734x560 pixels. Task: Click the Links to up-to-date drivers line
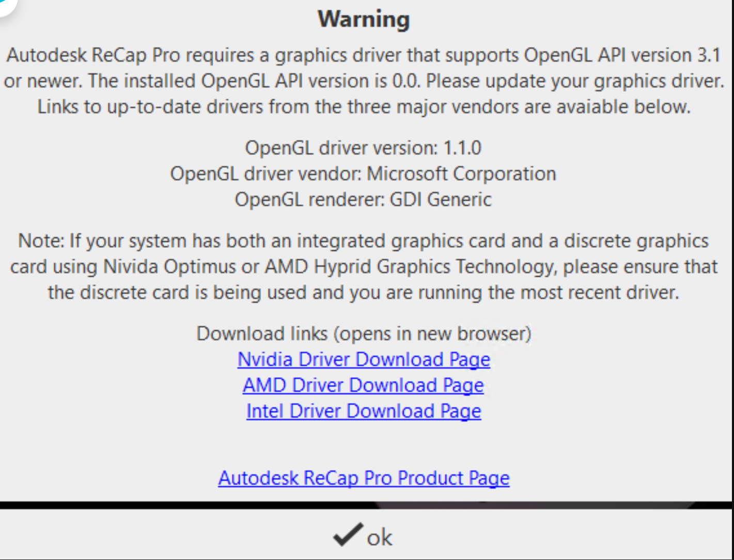point(364,107)
